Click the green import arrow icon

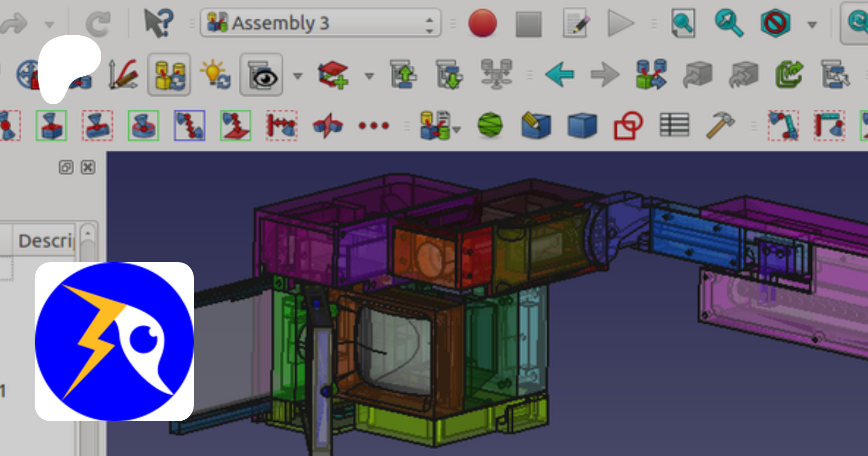point(789,75)
